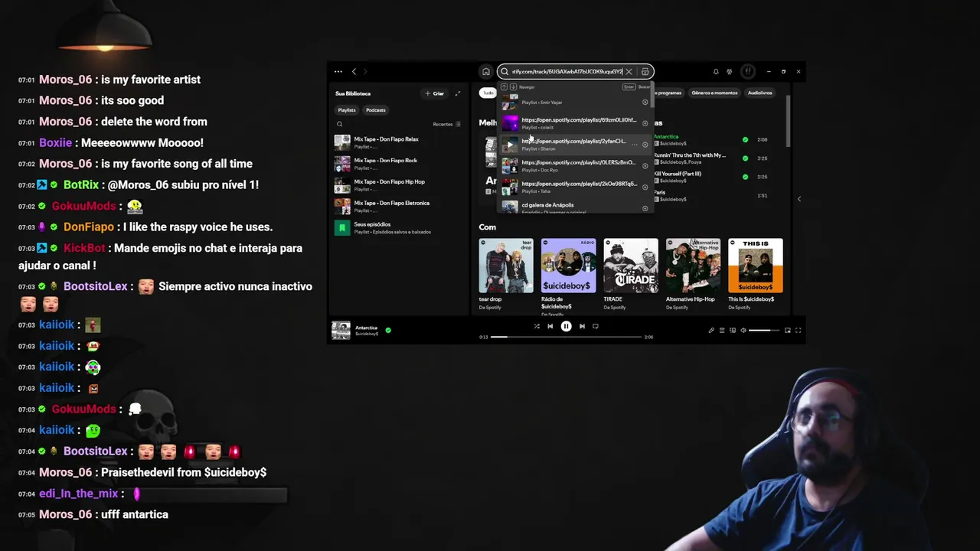This screenshot has height=551, width=980.
Task: Filter library by Playlists chip
Action: tap(347, 110)
